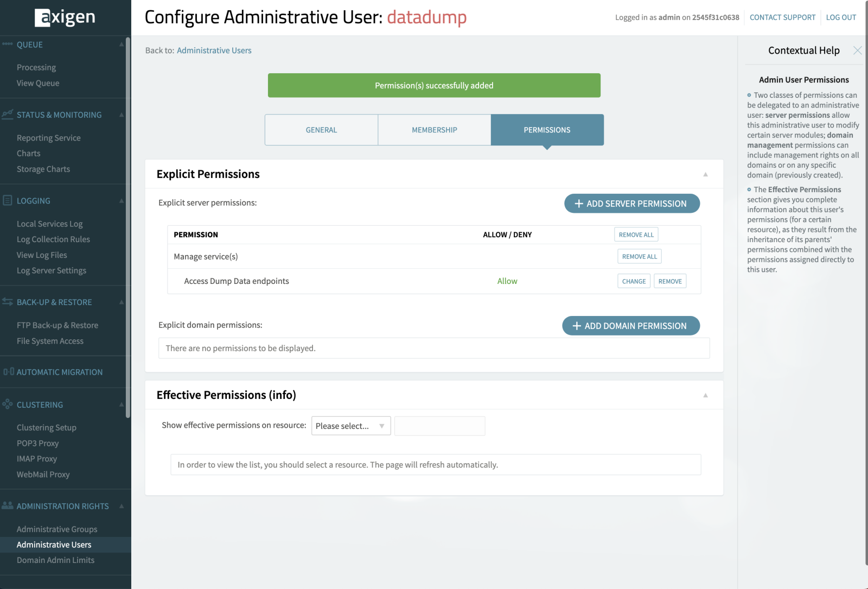868x589 pixels.
Task: Open Automatic Migration section
Action: [x=60, y=372]
